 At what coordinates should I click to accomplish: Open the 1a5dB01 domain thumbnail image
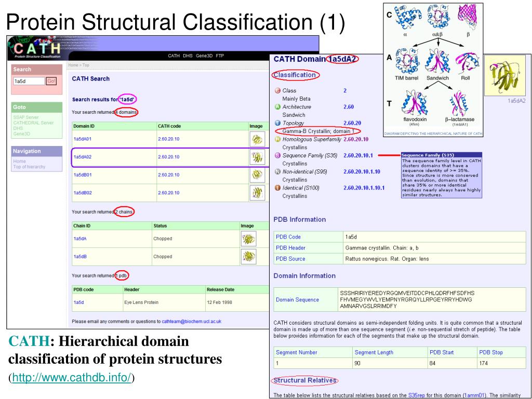pyautogui.click(x=257, y=175)
